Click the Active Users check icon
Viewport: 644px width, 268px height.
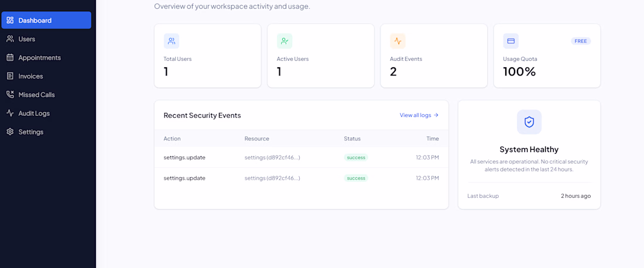tap(284, 41)
